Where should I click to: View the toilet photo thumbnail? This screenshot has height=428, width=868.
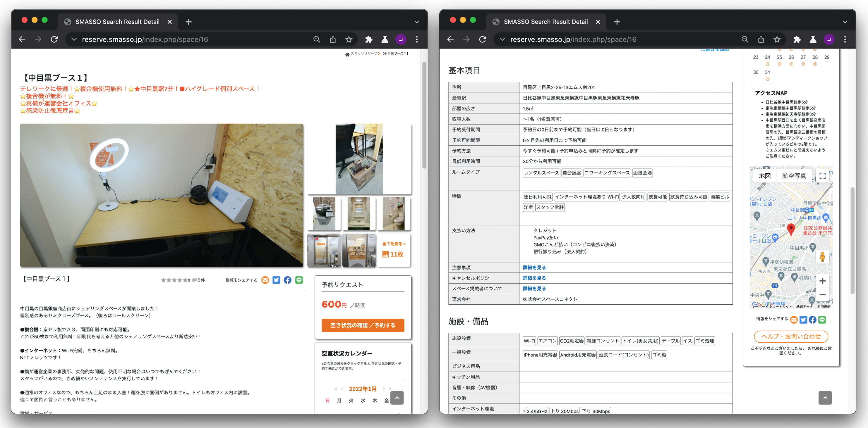(394, 213)
